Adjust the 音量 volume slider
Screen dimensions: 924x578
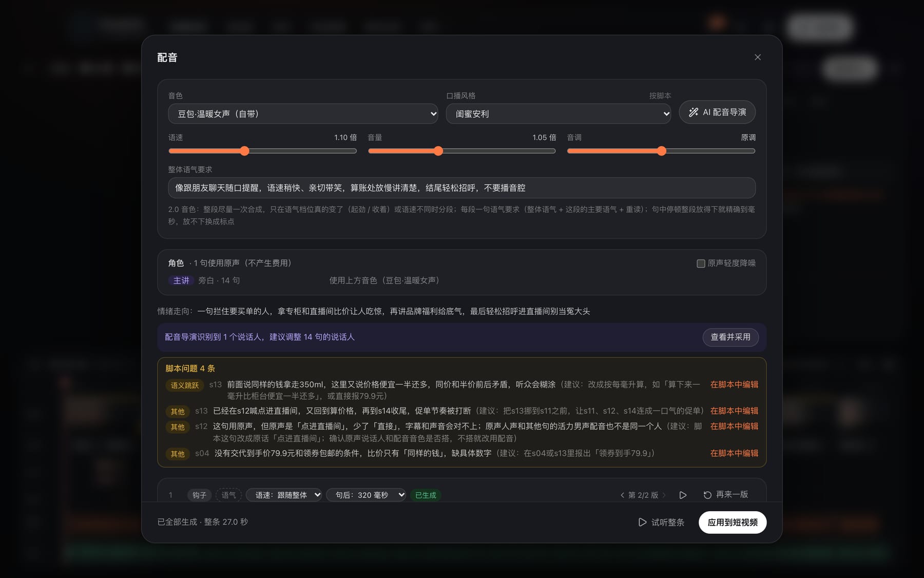pos(462,151)
